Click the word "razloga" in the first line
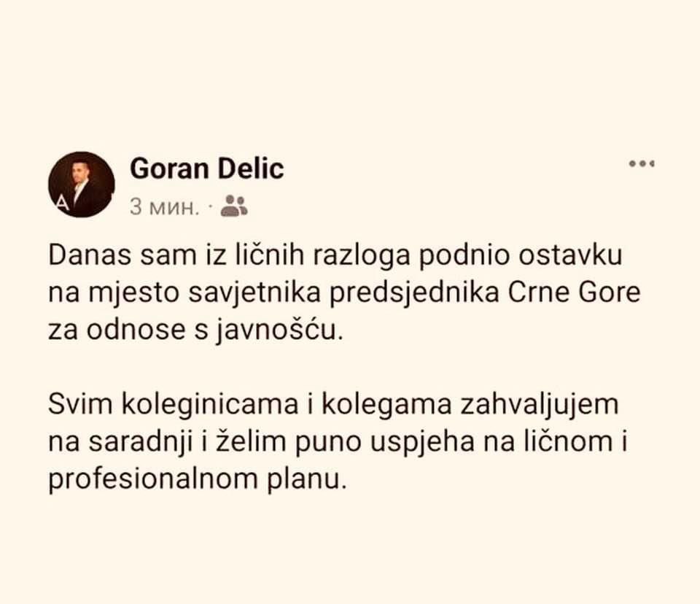This screenshot has height=604, width=700. tap(361, 257)
